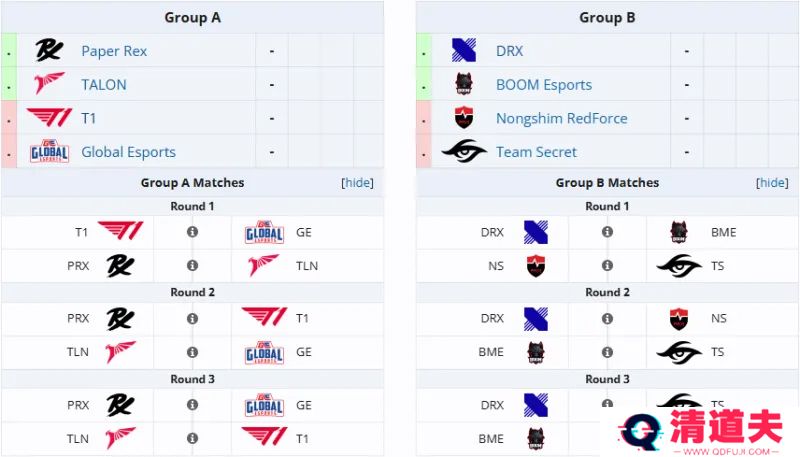Click the T1 logo in Group A standings

coord(49,117)
